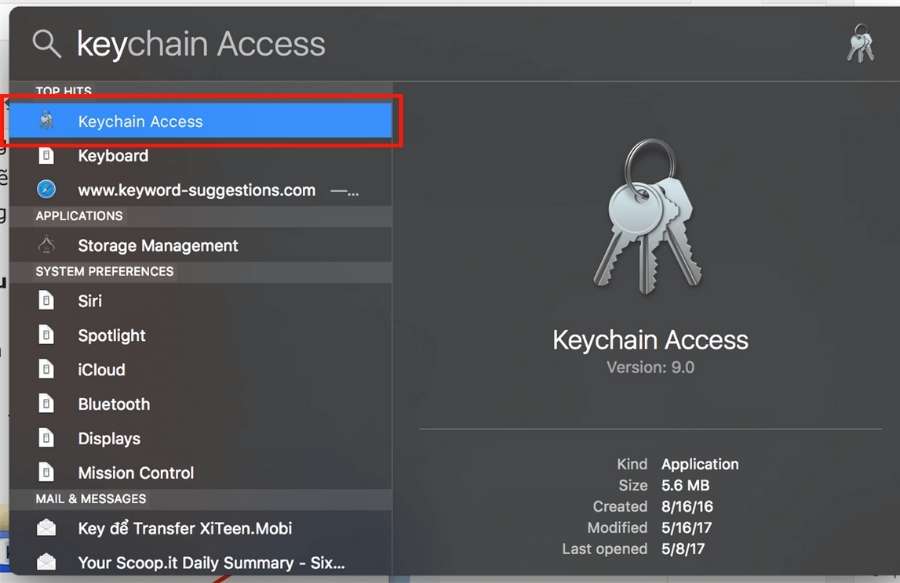Click the Spotlight search text field

450,44
